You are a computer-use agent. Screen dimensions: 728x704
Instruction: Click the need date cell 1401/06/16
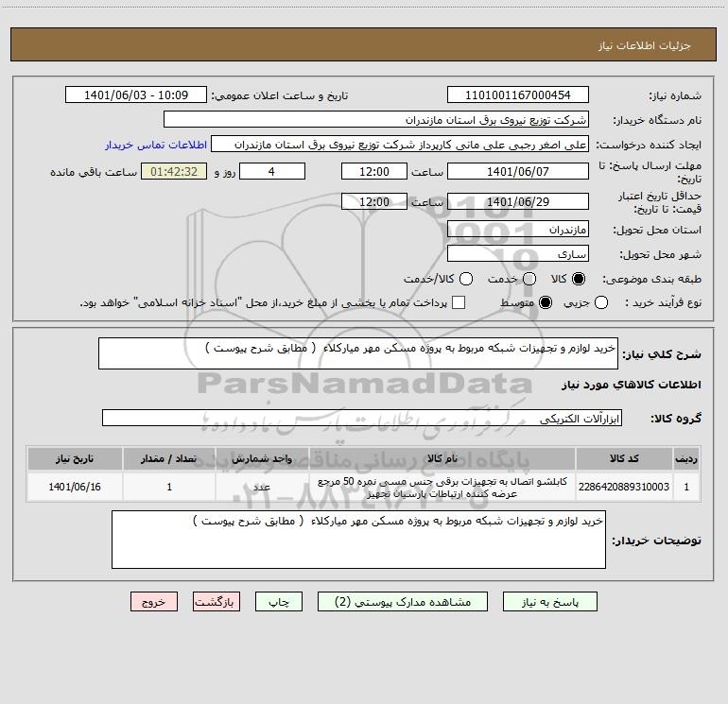(75, 487)
